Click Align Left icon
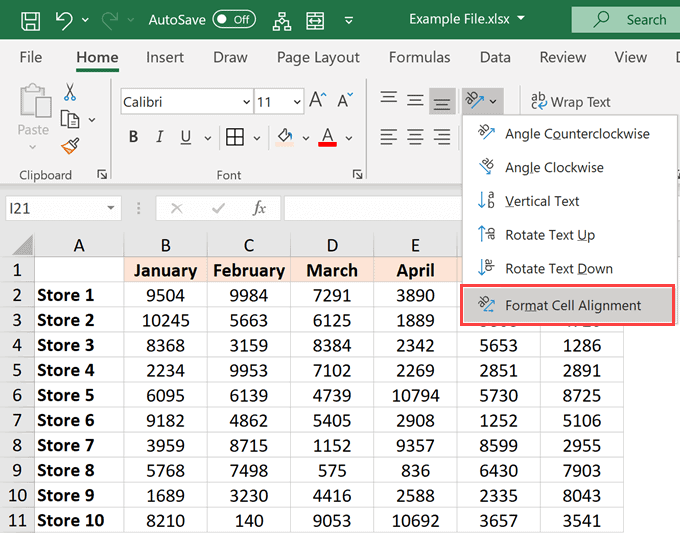 [388, 137]
